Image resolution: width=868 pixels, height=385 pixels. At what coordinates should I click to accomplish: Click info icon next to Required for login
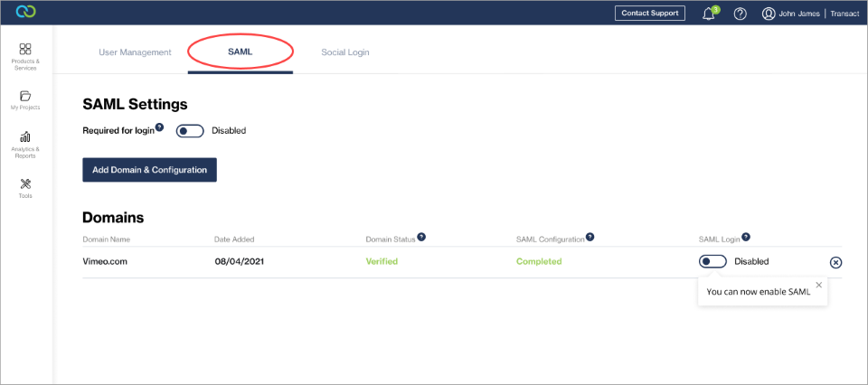pos(159,127)
